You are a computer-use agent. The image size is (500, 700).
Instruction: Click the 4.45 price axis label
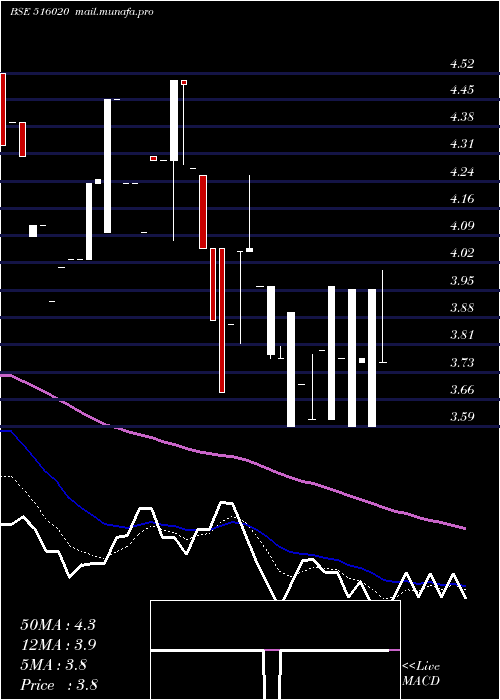[462, 90]
